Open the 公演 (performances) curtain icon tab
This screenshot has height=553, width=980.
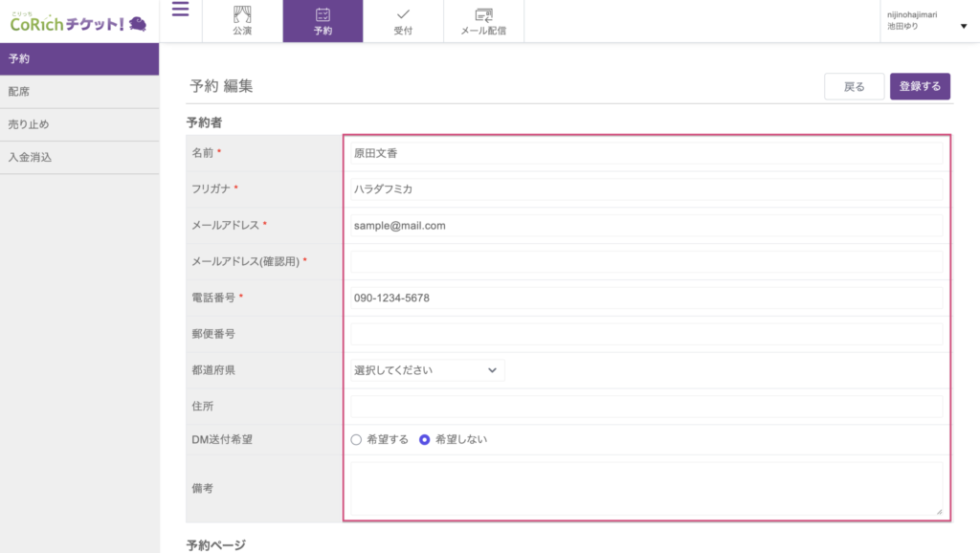[242, 21]
